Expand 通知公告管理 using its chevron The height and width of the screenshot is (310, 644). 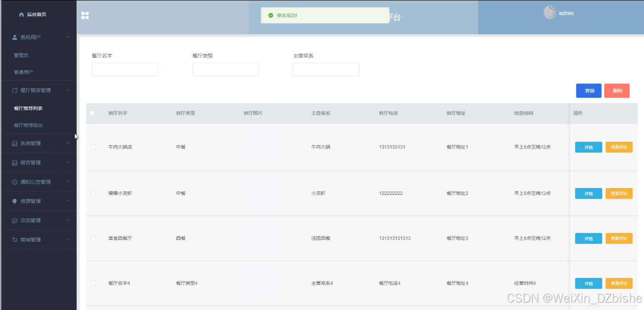68,182
